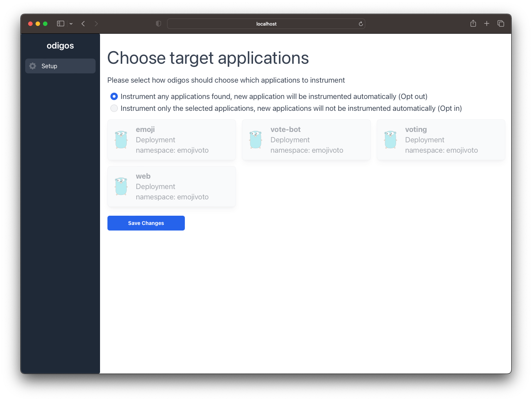Select the voting application name

click(416, 129)
